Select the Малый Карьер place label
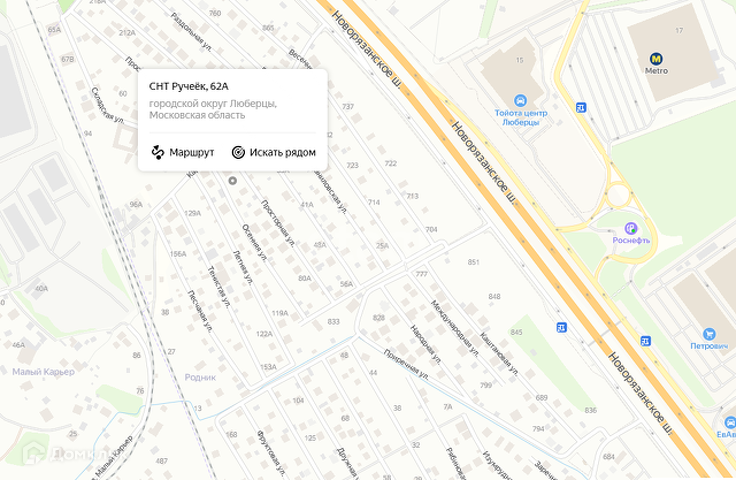Viewport: 736px width, 480px height. 44,372
